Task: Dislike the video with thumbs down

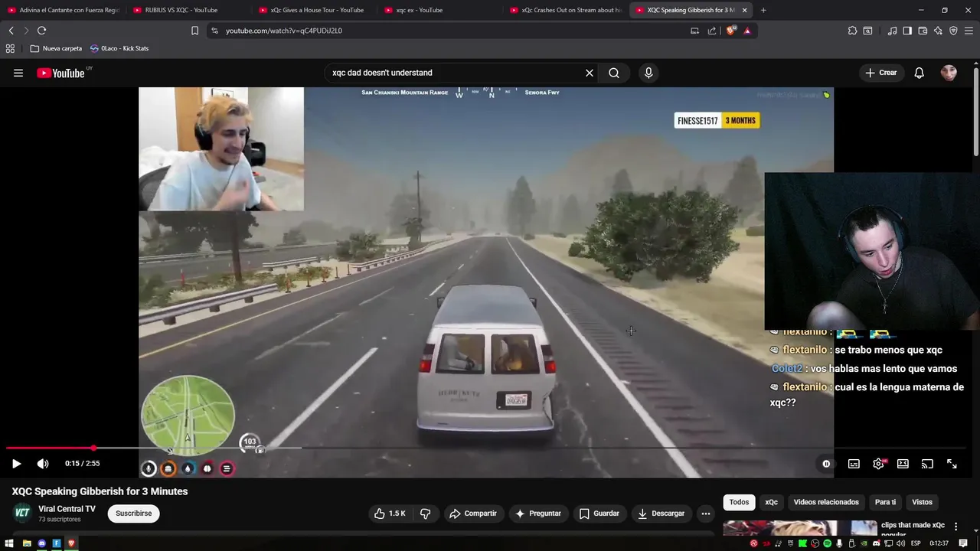Action: (x=426, y=514)
